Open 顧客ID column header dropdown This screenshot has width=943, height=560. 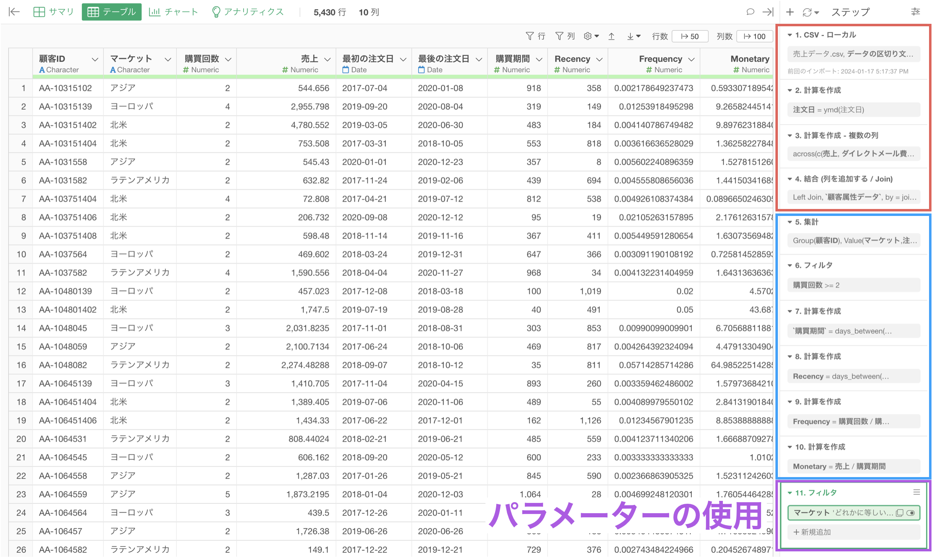click(x=95, y=60)
